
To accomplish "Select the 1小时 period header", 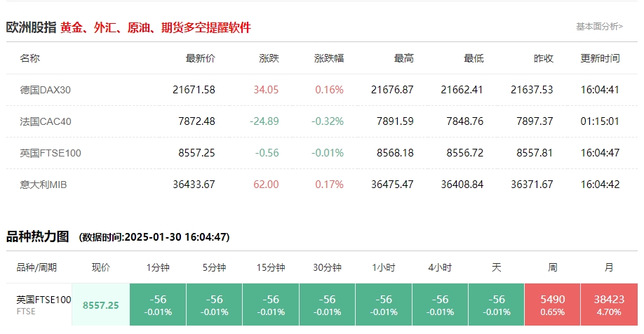I will [384, 268].
